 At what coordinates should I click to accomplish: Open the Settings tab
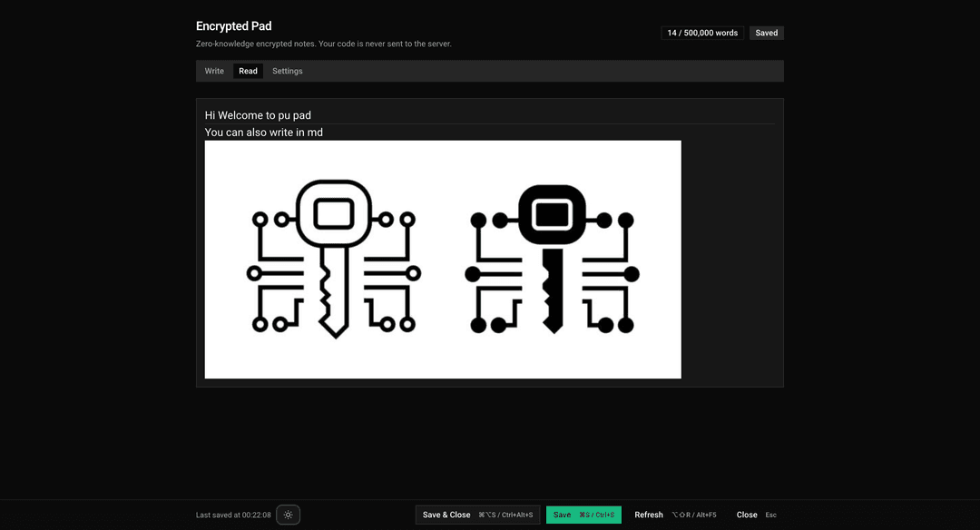click(x=288, y=71)
